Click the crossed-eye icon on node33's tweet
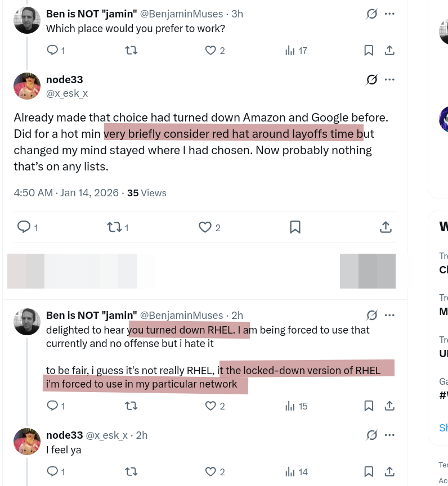The height and width of the screenshot is (486, 448). point(371,79)
